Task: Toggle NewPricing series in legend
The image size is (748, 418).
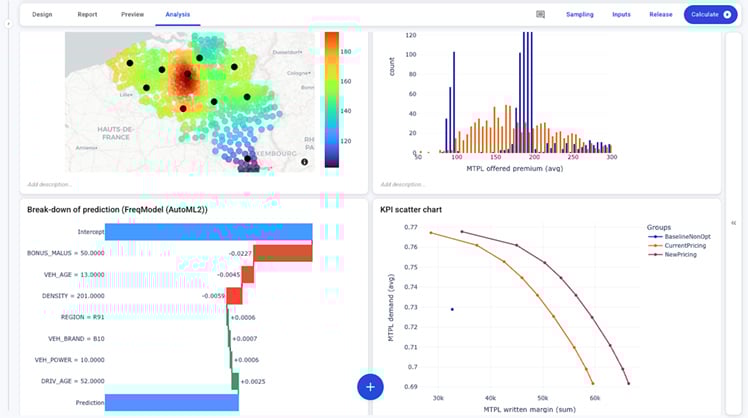Action: pyautogui.click(x=677, y=255)
